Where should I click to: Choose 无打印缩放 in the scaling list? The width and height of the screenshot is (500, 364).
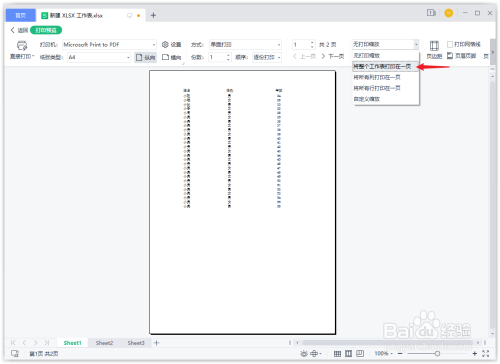pyautogui.click(x=385, y=55)
